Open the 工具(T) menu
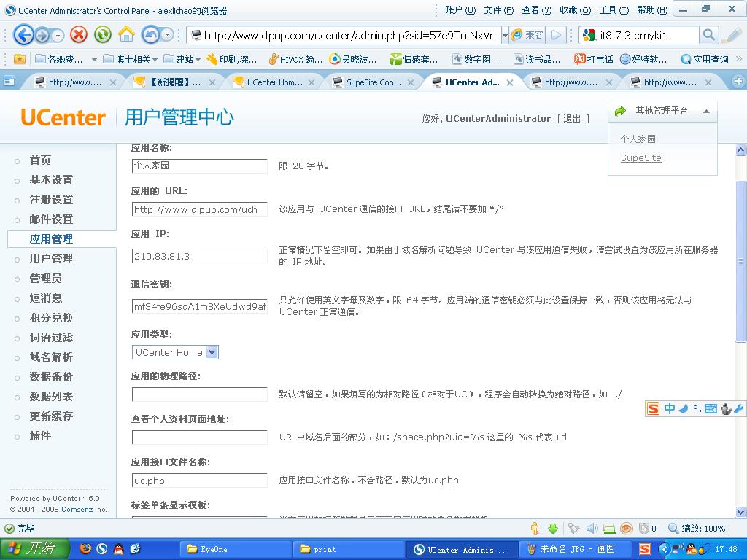Image resolution: width=747 pixels, height=560 pixels. pyautogui.click(x=614, y=10)
